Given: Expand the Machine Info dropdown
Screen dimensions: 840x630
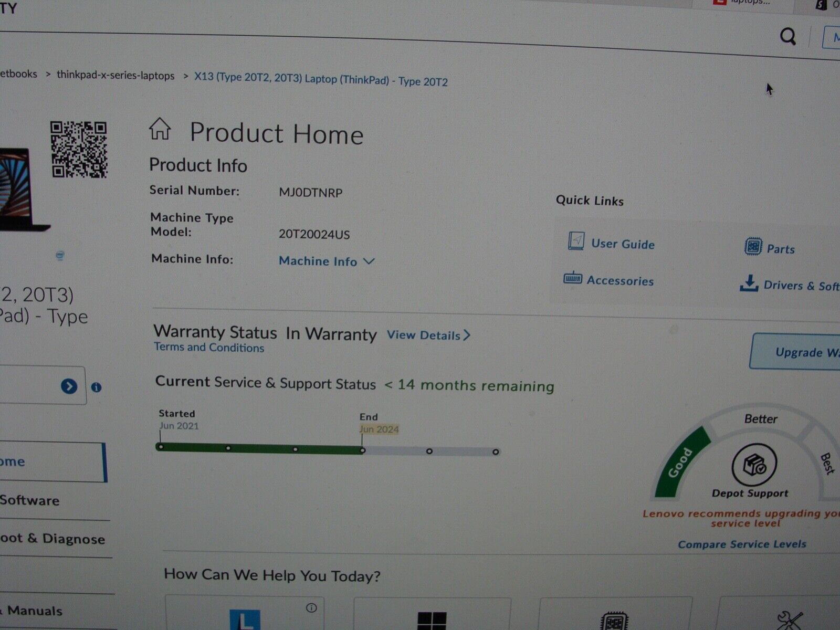Looking at the screenshot, I should pyautogui.click(x=326, y=261).
